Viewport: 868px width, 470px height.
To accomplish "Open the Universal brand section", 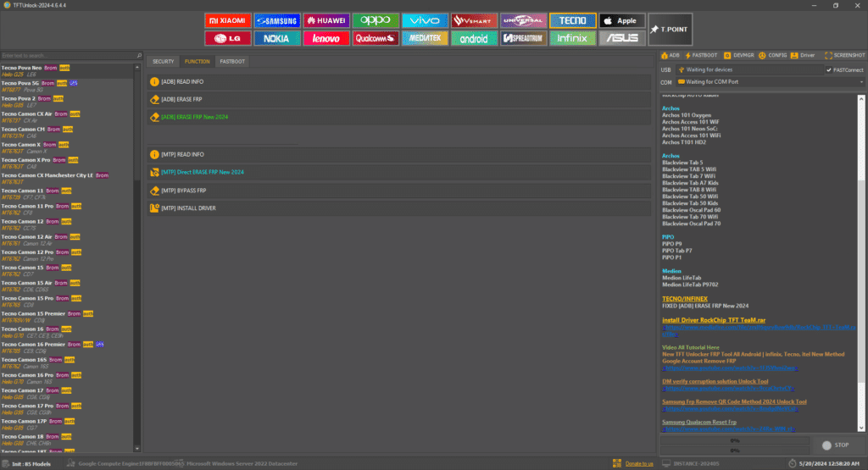I will click(x=523, y=20).
